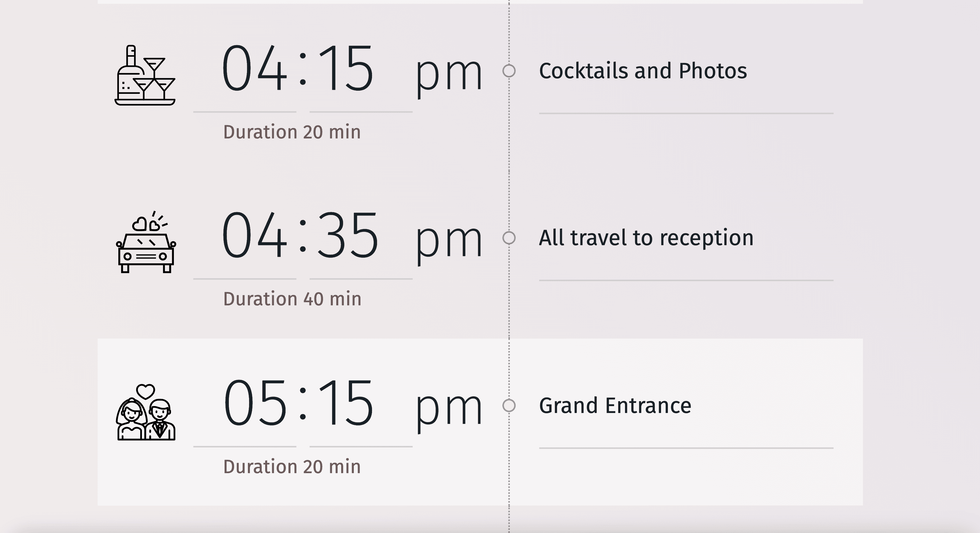The image size is (980, 533).
Task: Click Duration 20 min under 04:15
Action: click(x=292, y=132)
